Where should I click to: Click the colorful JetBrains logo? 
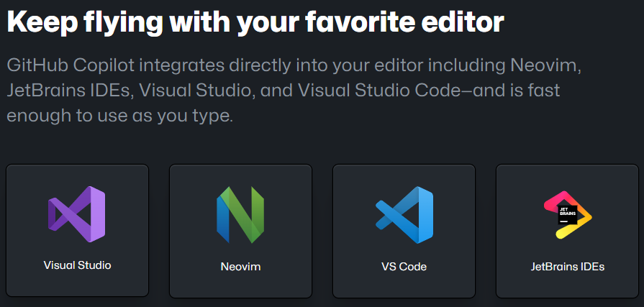pos(568,215)
